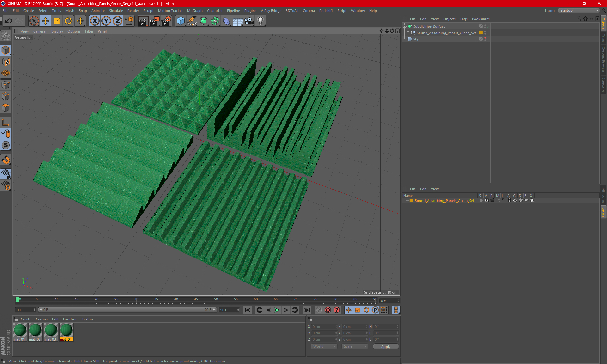
Task: Click the coordinate system icon
Action: [x=129, y=21]
